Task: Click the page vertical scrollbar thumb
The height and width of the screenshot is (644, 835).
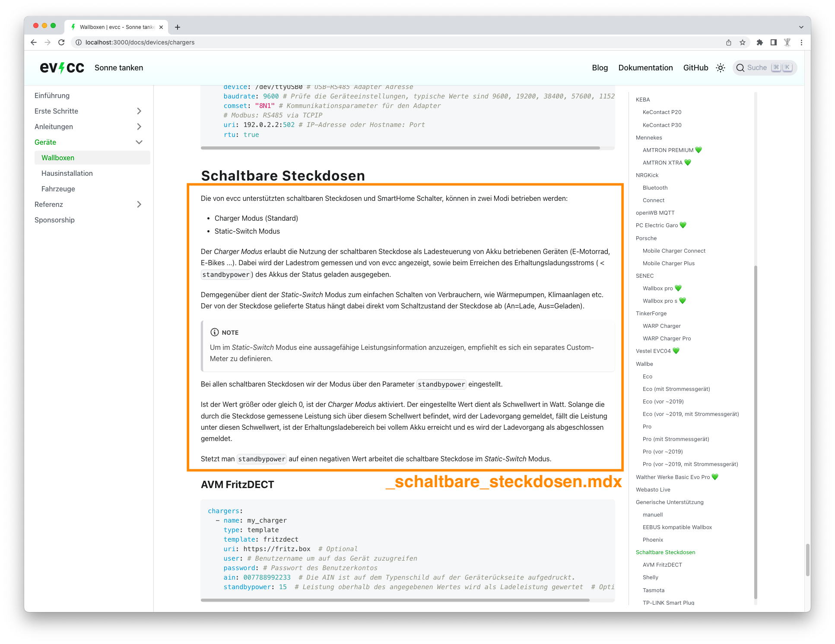Action: tap(807, 560)
